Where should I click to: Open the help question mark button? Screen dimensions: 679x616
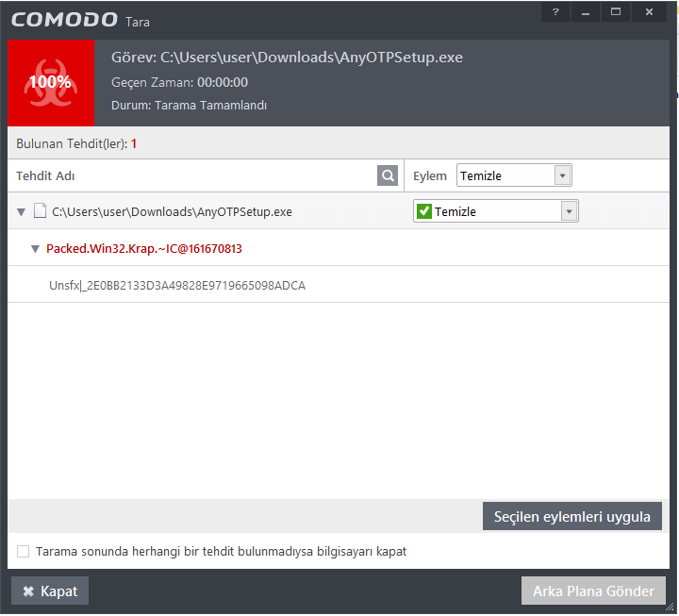click(x=555, y=11)
